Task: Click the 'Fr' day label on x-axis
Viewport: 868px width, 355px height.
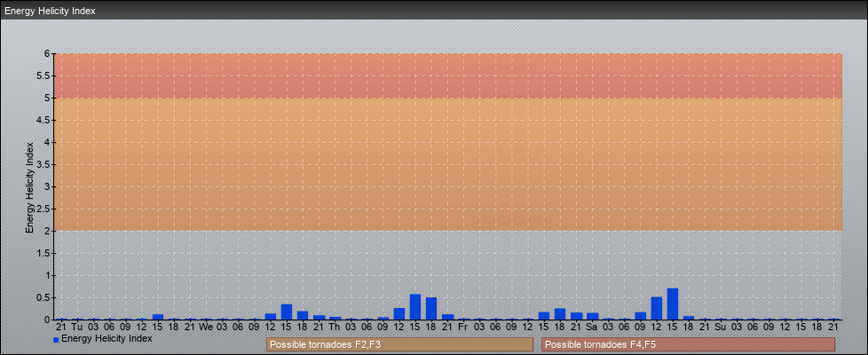Action: click(463, 327)
